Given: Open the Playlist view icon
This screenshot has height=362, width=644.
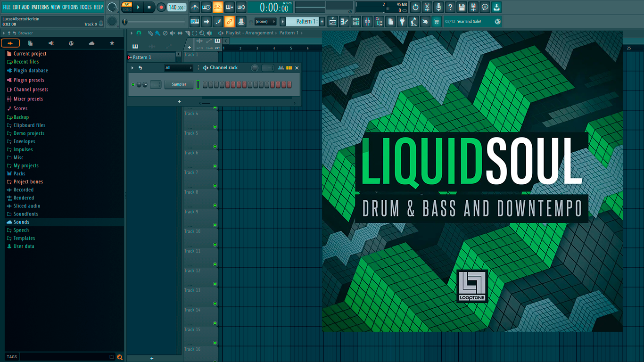Looking at the screenshot, I should 333,21.
